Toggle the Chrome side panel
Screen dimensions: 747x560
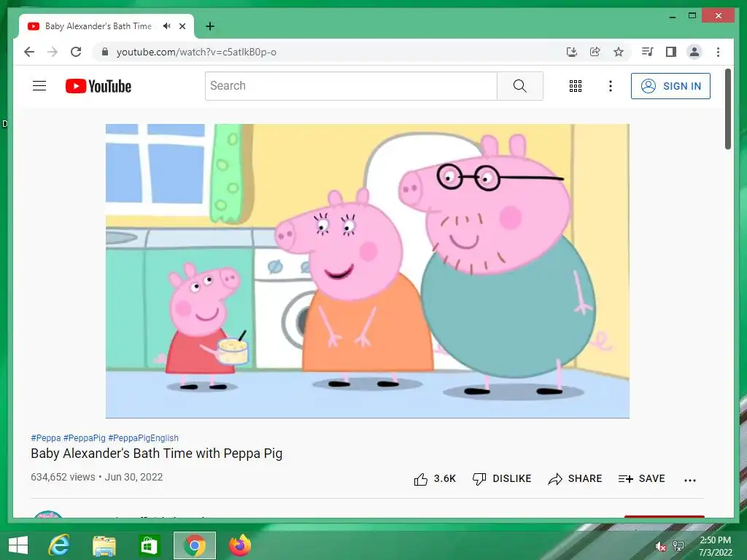(x=671, y=52)
